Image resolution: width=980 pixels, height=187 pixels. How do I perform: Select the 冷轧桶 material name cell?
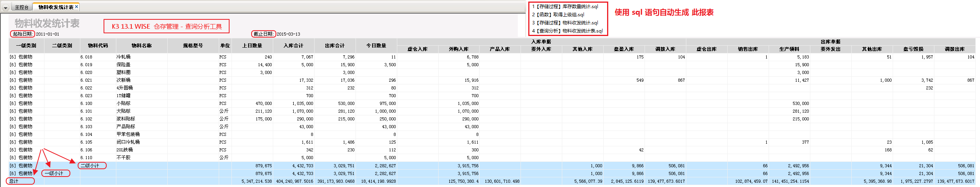(x=124, y=57)
